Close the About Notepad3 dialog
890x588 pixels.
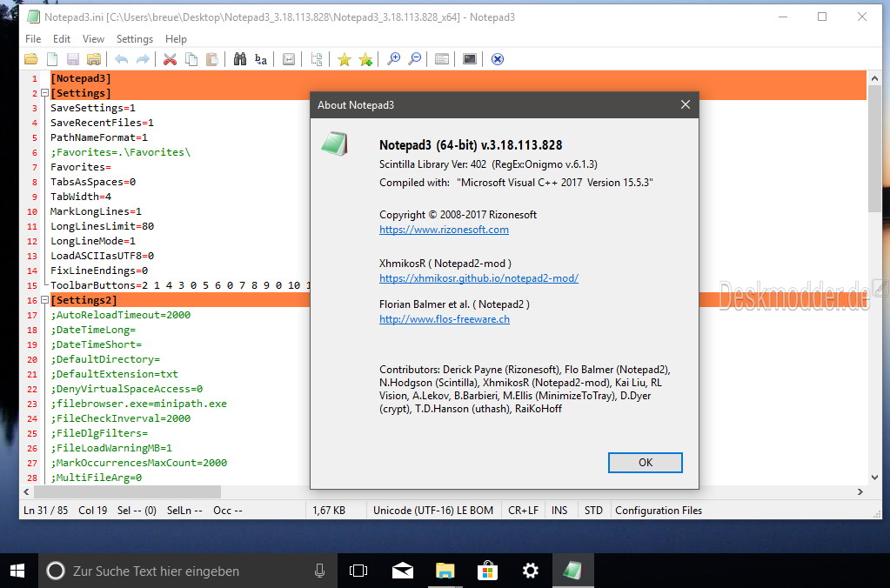(685, 104)
